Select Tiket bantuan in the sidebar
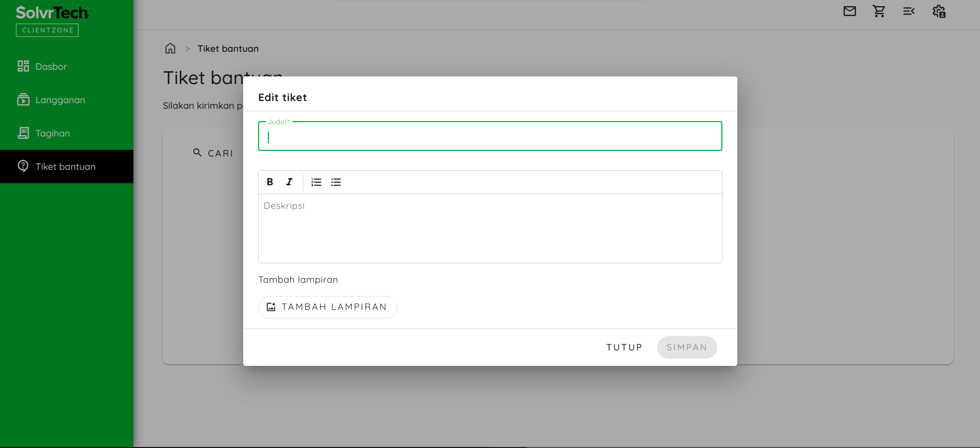Viewport: 980px width, 448px height. pos(67,166)
